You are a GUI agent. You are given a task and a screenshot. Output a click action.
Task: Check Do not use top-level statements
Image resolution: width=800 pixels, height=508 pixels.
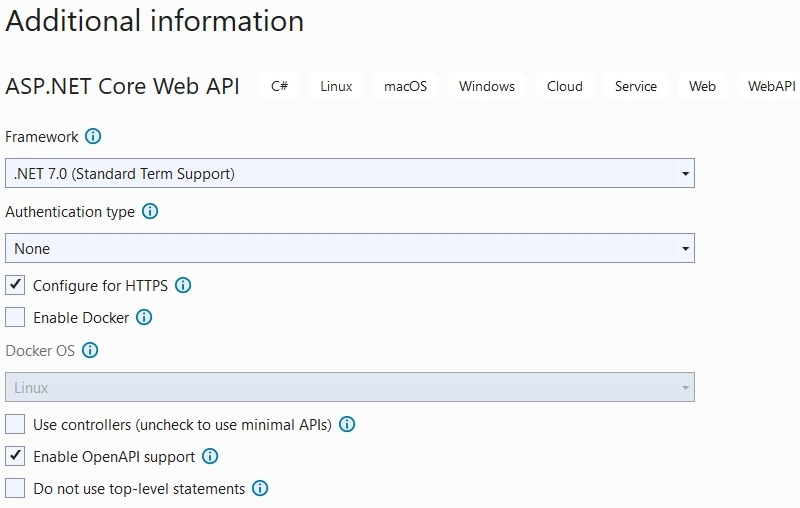coord(15,488)
